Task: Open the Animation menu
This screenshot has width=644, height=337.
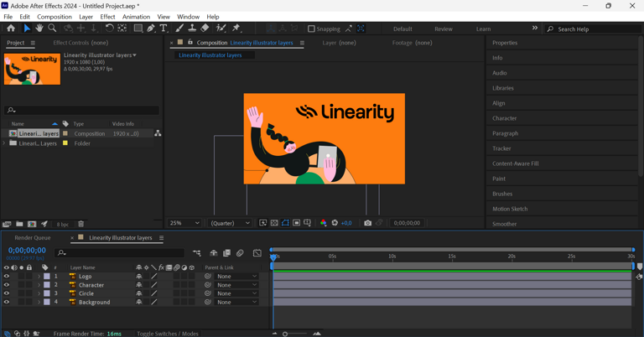Action: (x=136, y=17)
